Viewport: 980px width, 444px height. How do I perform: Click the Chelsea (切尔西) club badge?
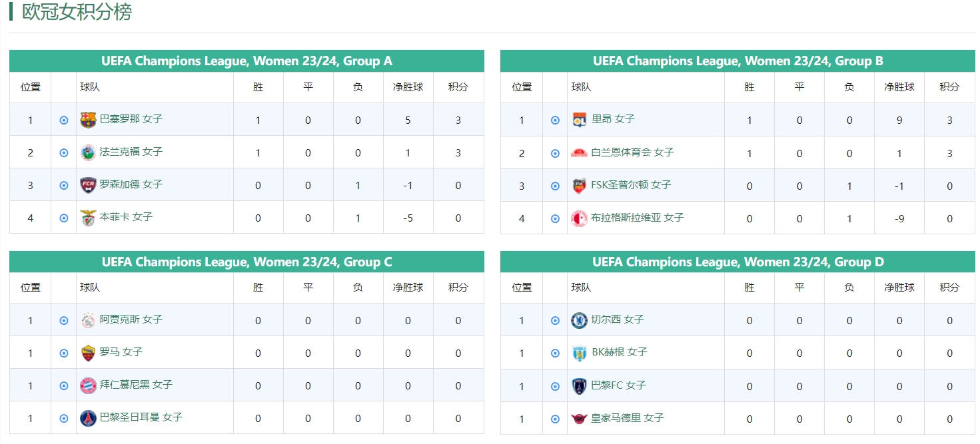click(580, 320)
